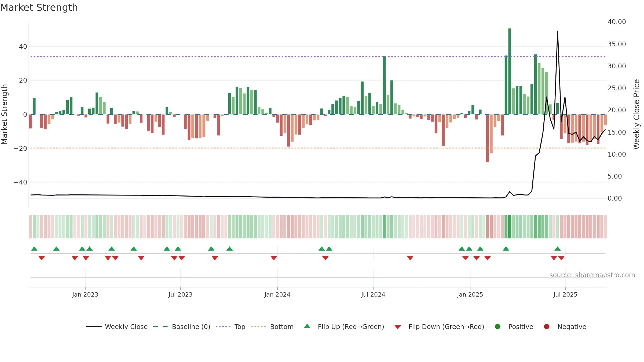Toggle the Flip Up (Red→Green) legend label

pyautogui.click(x=351, y=327)
